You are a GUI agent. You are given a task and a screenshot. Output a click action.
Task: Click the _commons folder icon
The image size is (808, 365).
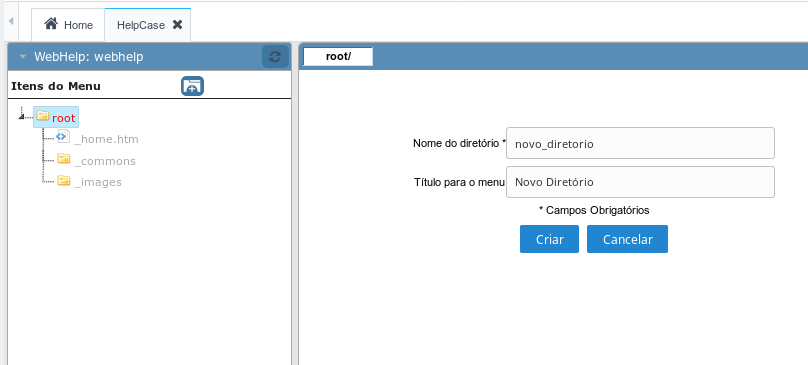point(63,159)
